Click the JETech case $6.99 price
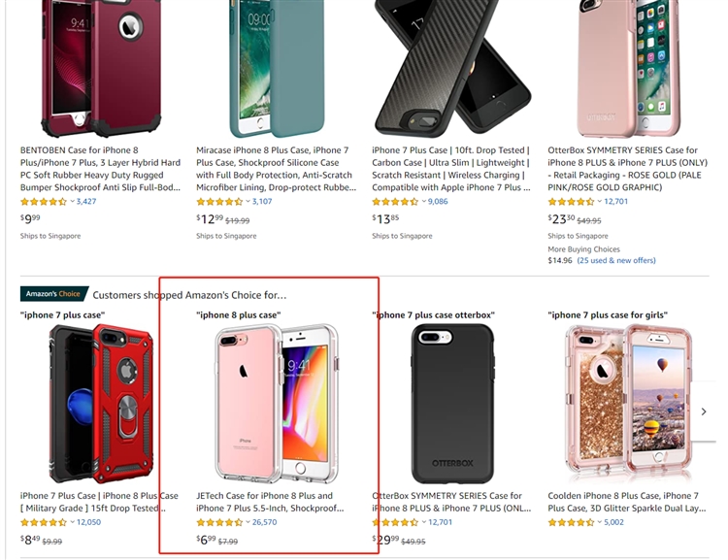Screen dimensions: 728x560 click(206, 540)
